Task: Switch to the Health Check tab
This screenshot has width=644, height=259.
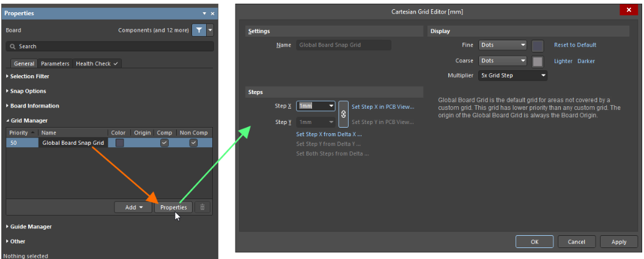Action: click(x=97, y=64)
